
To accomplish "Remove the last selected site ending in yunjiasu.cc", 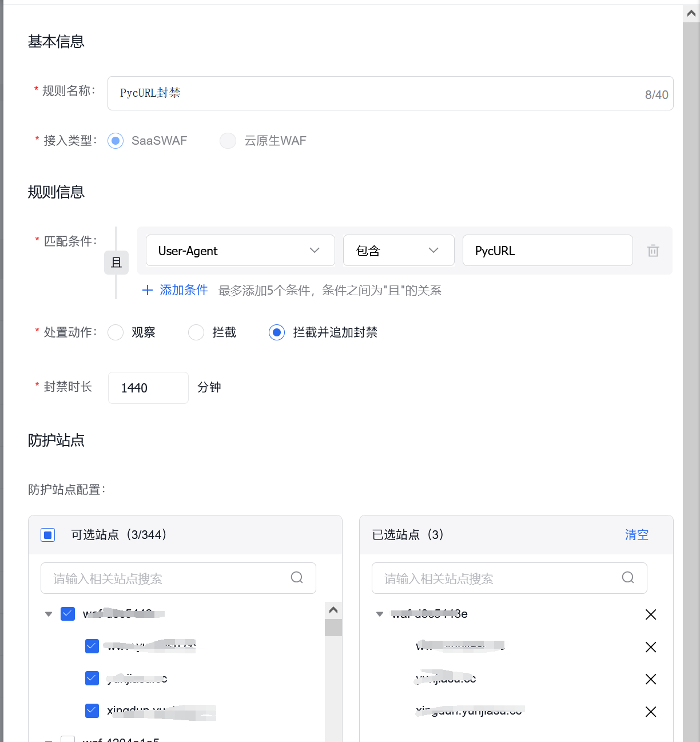I will tap(651, 712).
